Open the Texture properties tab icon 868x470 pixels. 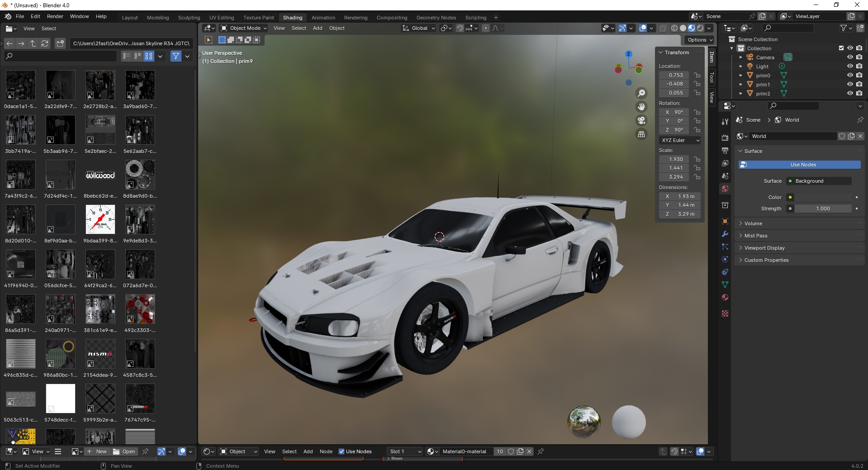pos(725,313)
